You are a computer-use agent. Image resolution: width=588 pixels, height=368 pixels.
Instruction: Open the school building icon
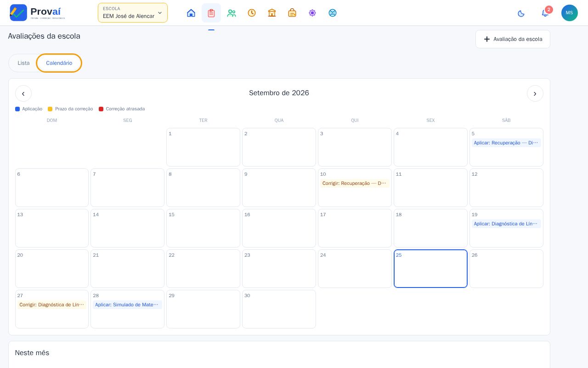[x=272, y=13]
